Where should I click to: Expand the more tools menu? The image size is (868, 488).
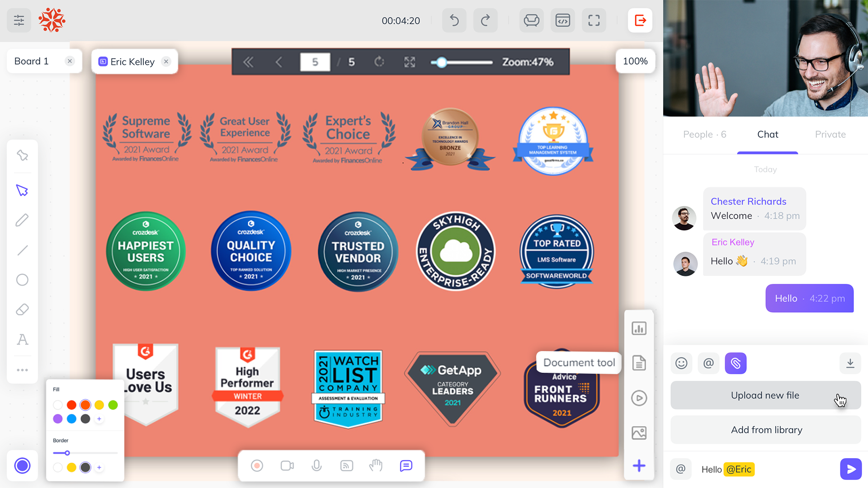pos(22,370)
